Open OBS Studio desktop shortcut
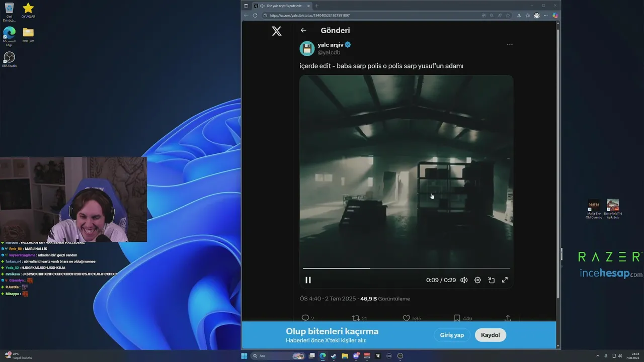This screenshot has height=362, width=644. coord(9,59)
